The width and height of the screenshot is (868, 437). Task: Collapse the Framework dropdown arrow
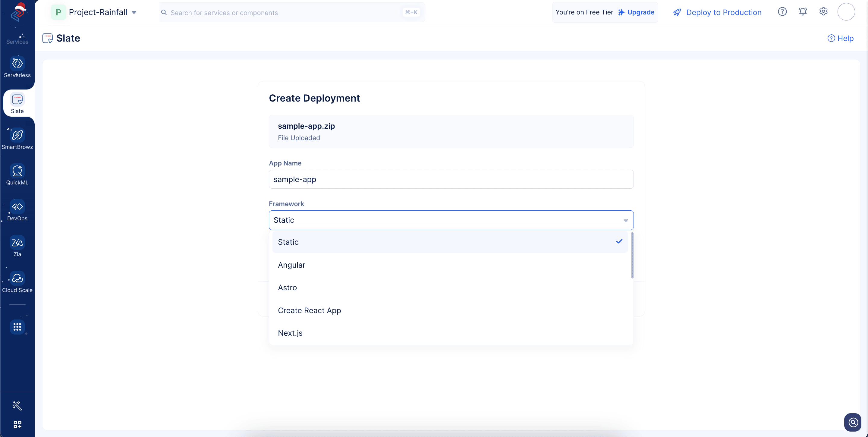[x=625, y=220]
